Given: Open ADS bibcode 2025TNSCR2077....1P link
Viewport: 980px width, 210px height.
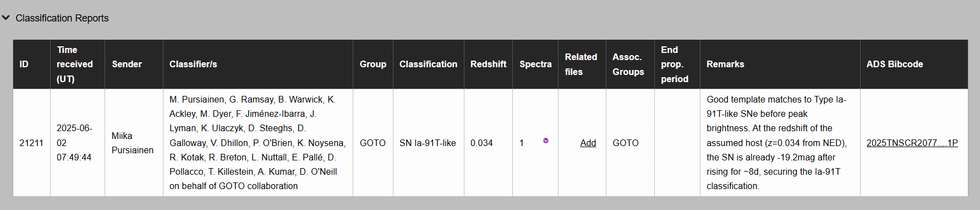Looking at the screenshot, I should (x=912, y=143).
